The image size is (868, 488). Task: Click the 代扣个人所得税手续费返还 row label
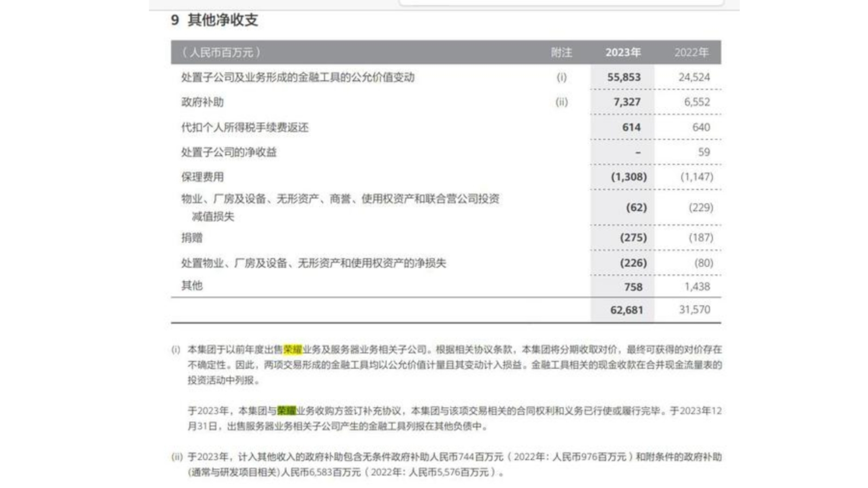tap(245, 127)
